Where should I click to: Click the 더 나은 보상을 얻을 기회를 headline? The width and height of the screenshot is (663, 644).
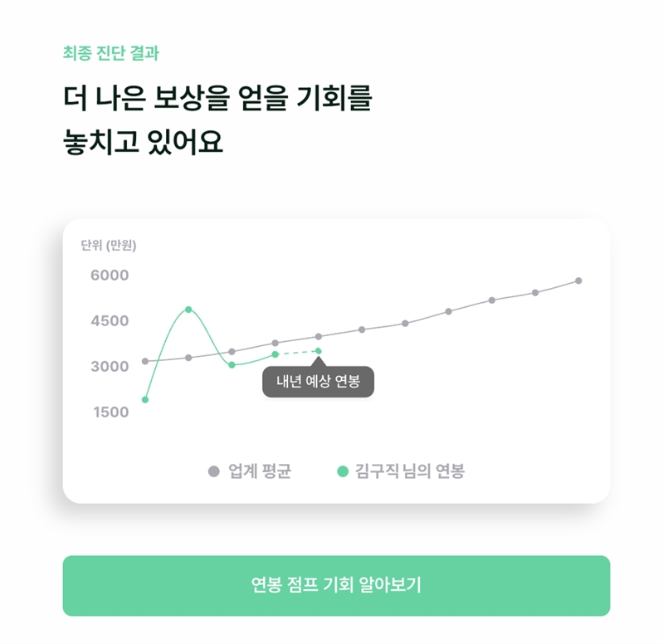point(217,99)
